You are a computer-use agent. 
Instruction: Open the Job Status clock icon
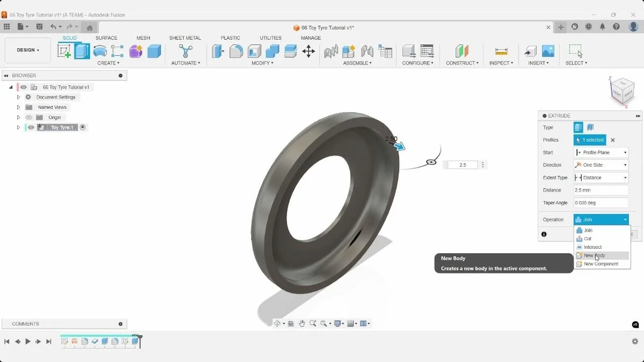pos(589,27)
